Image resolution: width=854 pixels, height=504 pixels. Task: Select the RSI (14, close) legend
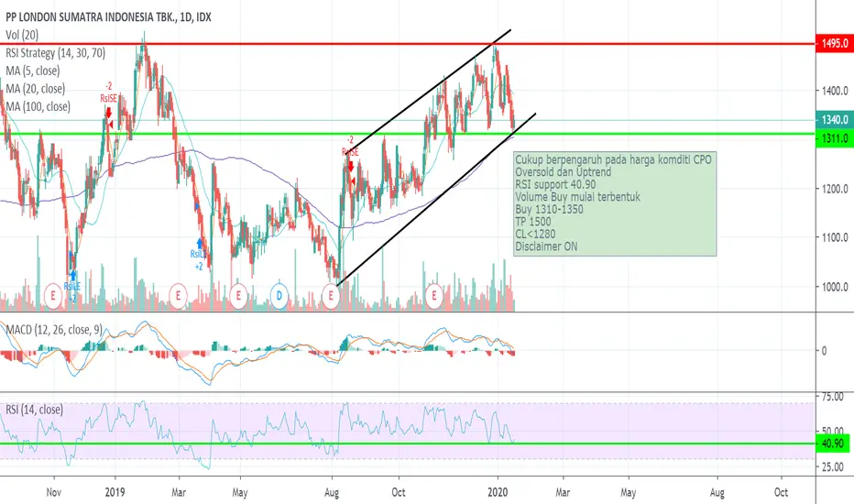click(x=34, y=410)
